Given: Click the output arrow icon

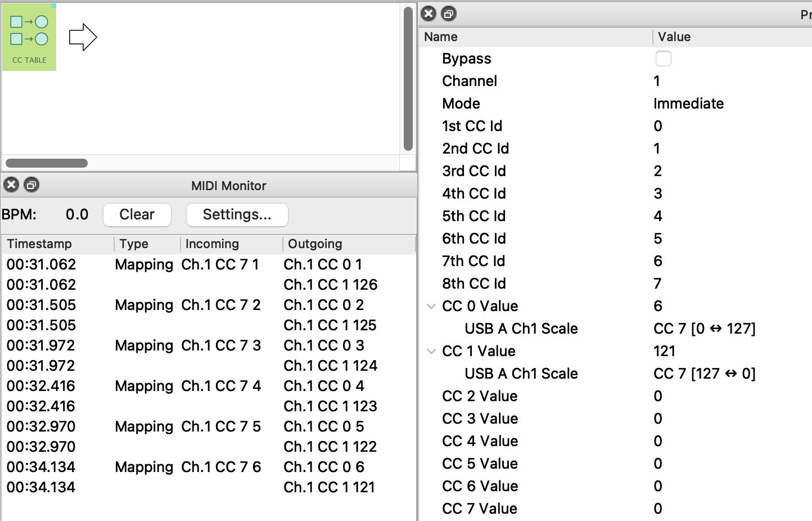Looking at the screenshot, I should [x=83, y=37].
